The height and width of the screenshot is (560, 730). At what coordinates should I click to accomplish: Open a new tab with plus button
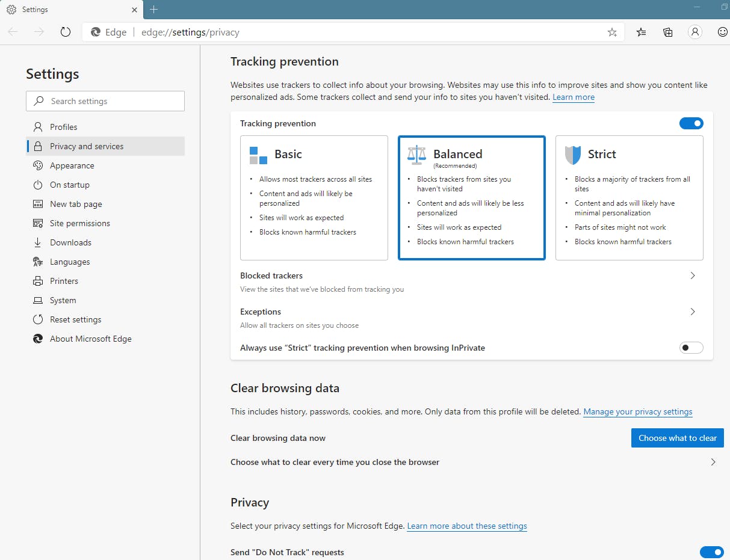pyautogui.click(x=154, y=10)
